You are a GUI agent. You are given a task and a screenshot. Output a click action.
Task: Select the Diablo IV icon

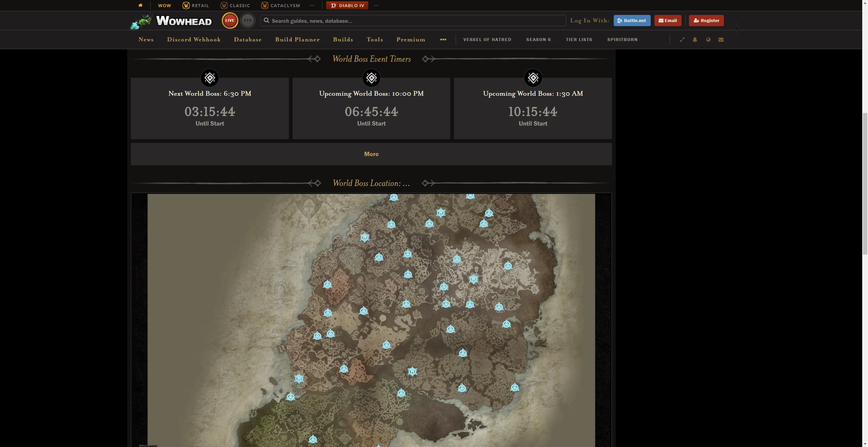click(x=334, y=5)
